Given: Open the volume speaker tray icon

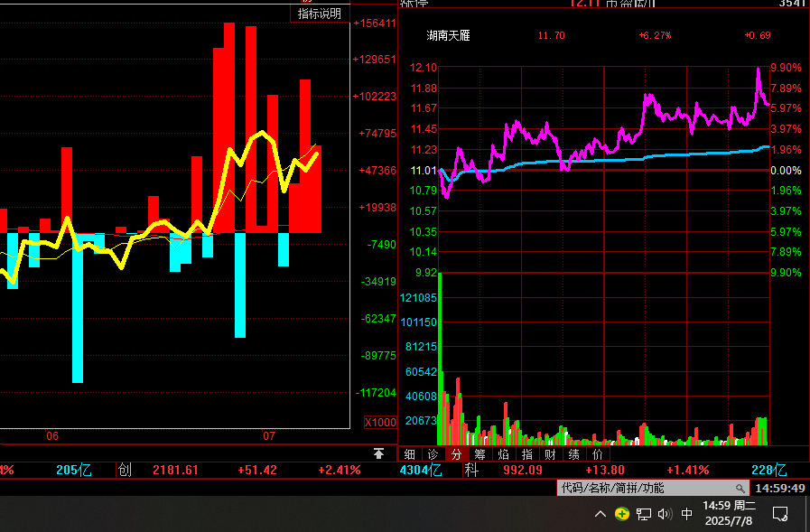Looking at the screenshot, I should pos(665,514).
